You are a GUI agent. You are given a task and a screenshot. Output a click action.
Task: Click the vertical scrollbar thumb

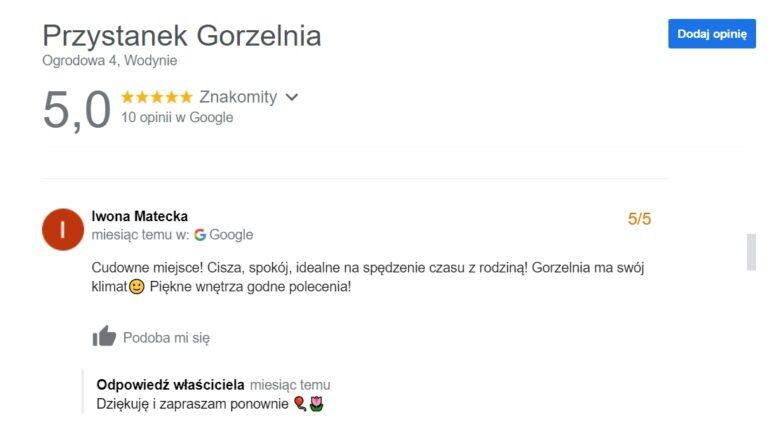(x=751, y=251)
